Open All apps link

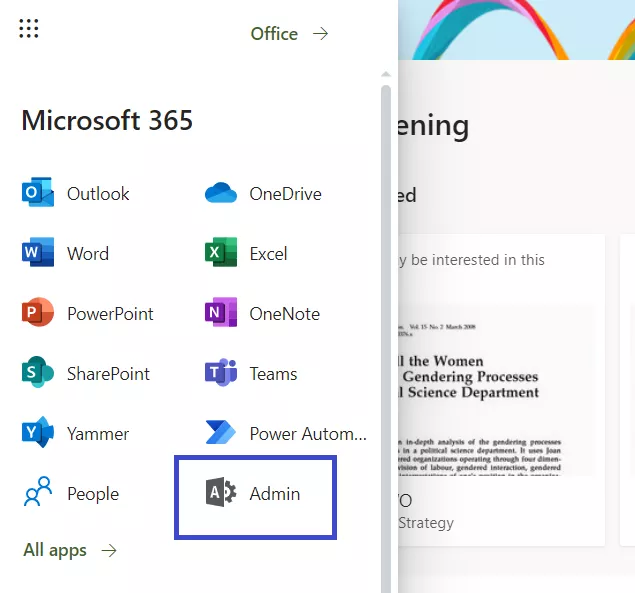[55, 550]
